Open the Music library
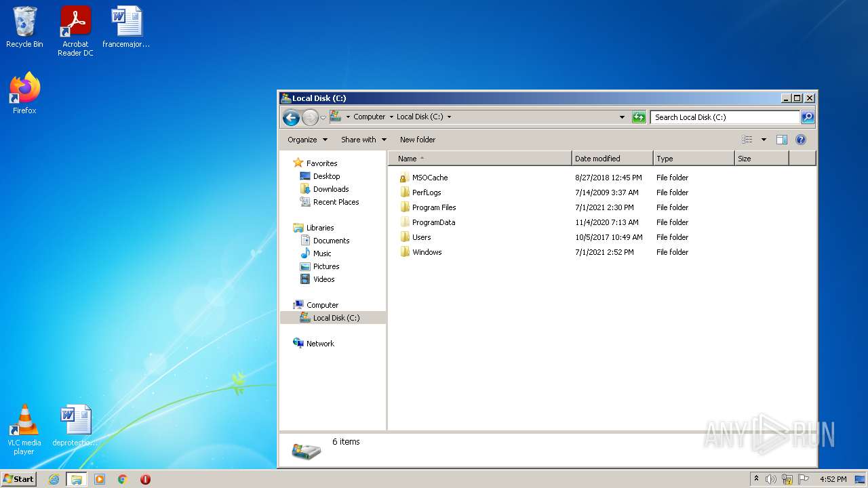The height and width of the screenshot is (488, 868). 322,253
